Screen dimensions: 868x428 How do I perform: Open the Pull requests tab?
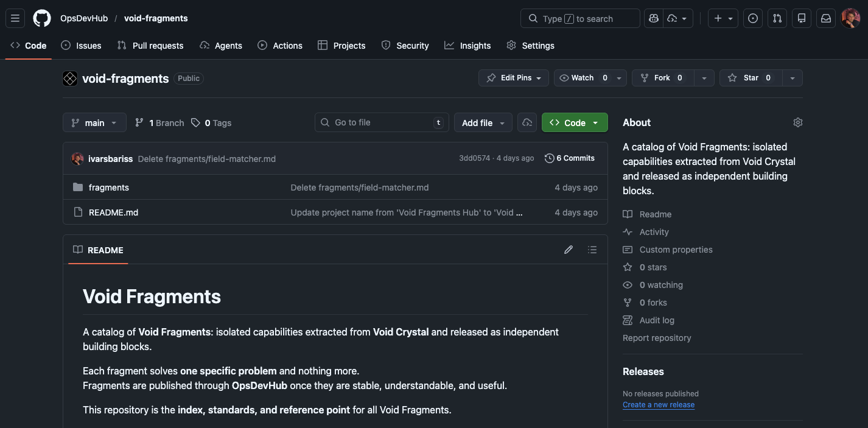pos(150,46)
